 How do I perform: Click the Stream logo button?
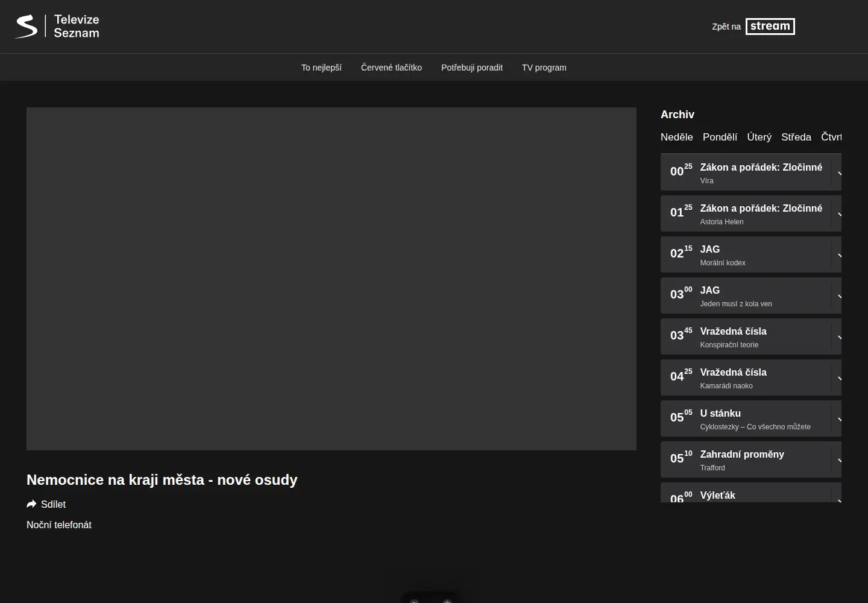coord(770,27)
